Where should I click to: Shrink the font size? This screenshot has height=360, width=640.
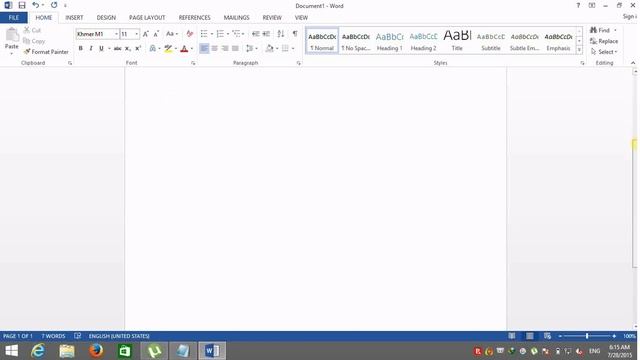[156, 34]
